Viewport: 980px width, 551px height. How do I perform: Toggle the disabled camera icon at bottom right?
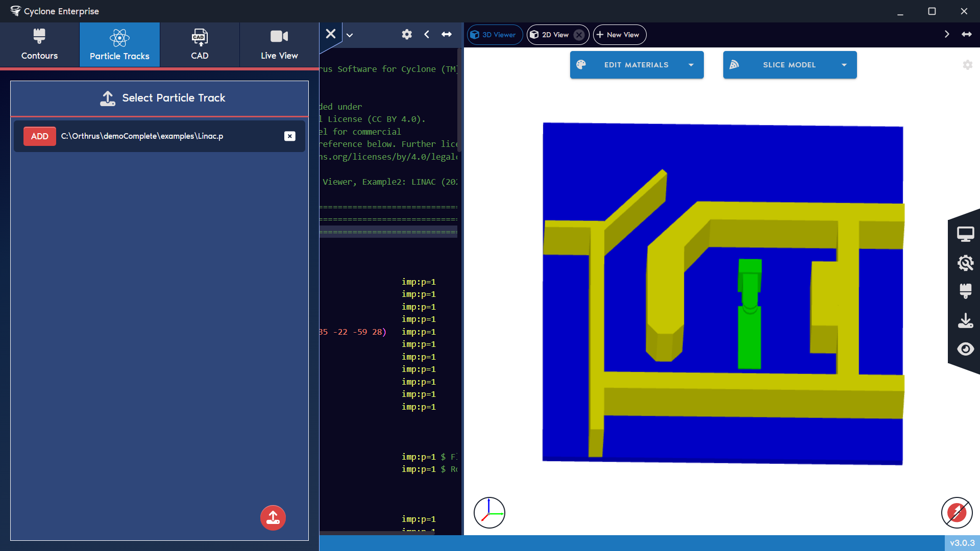[957, 513]
